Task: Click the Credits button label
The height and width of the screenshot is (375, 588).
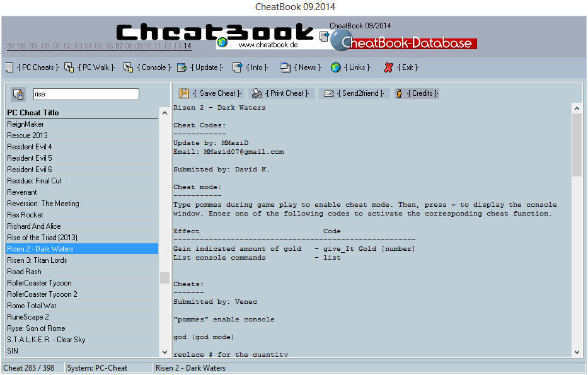Action: coord(423,93)
